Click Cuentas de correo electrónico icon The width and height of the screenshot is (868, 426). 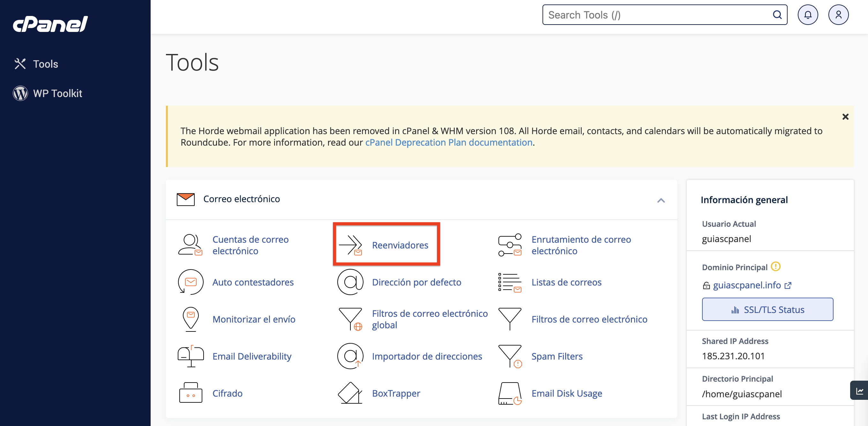[191, 245]
